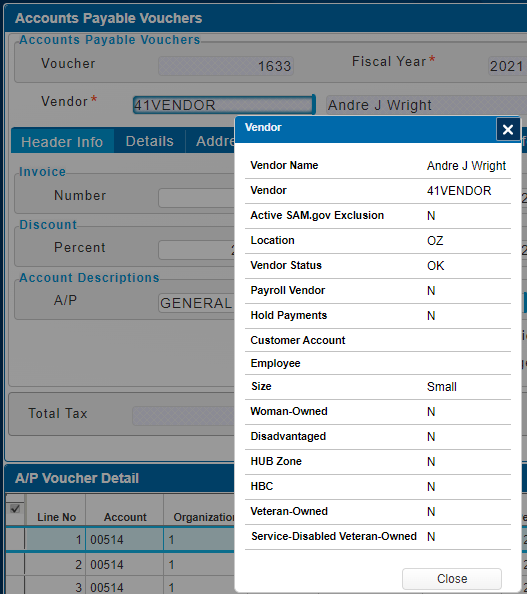
Task: Click the Discount Percent input field
Action: click(x=196, y=250)
